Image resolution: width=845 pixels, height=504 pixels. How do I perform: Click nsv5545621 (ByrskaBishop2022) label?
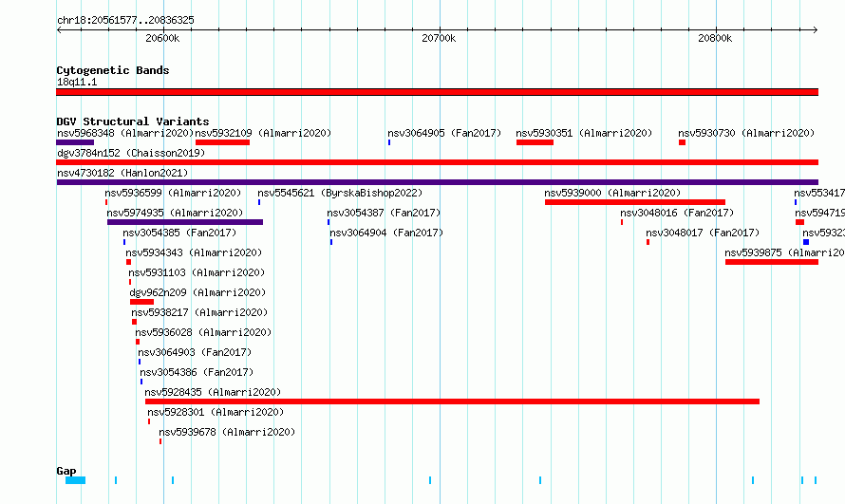(340, 193)
